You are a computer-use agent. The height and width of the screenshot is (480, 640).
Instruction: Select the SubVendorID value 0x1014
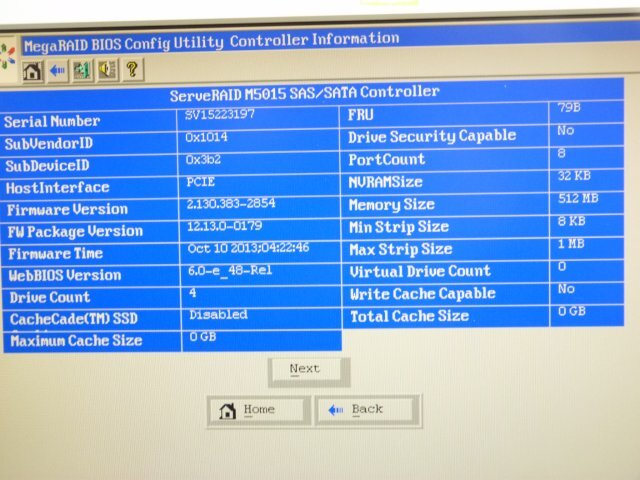[206, 137]
